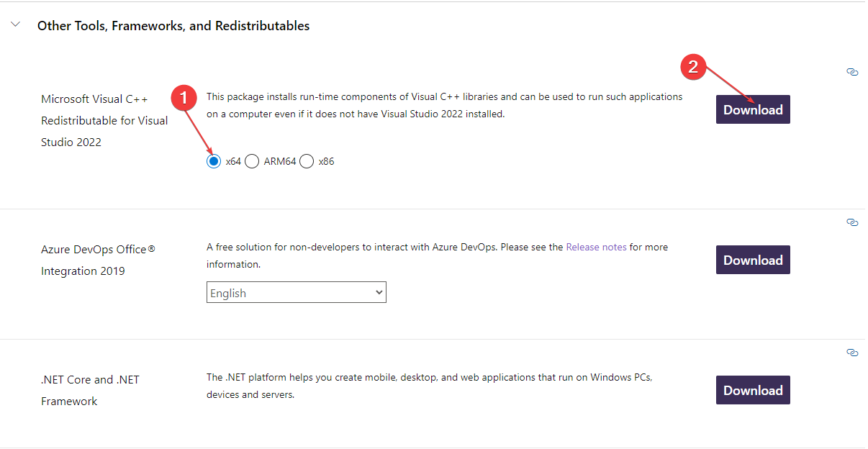This screenshot has width=868, height=449.
Task: Collapse the Other Tools, Frameworks, and Redistributables section
Action: [16, 25]
